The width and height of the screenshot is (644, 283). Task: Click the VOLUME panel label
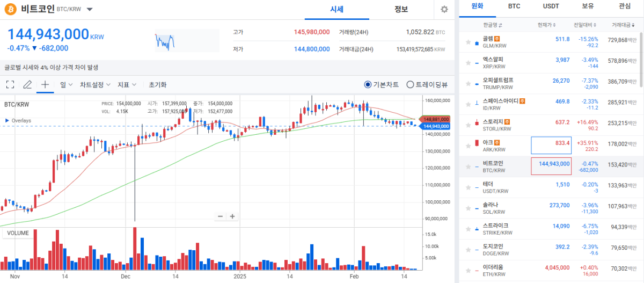(x=18, y=233)
